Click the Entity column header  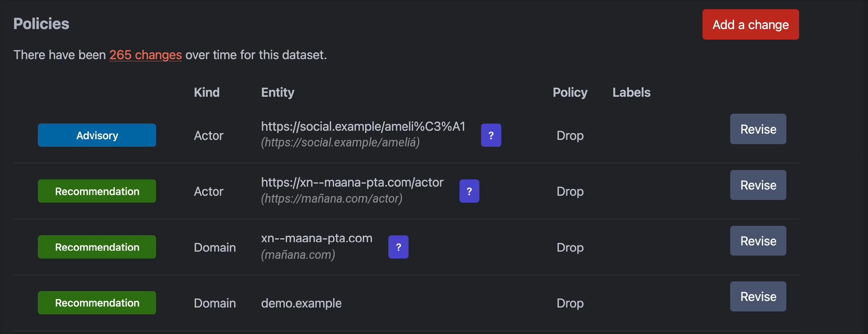(x=277, y=92)
